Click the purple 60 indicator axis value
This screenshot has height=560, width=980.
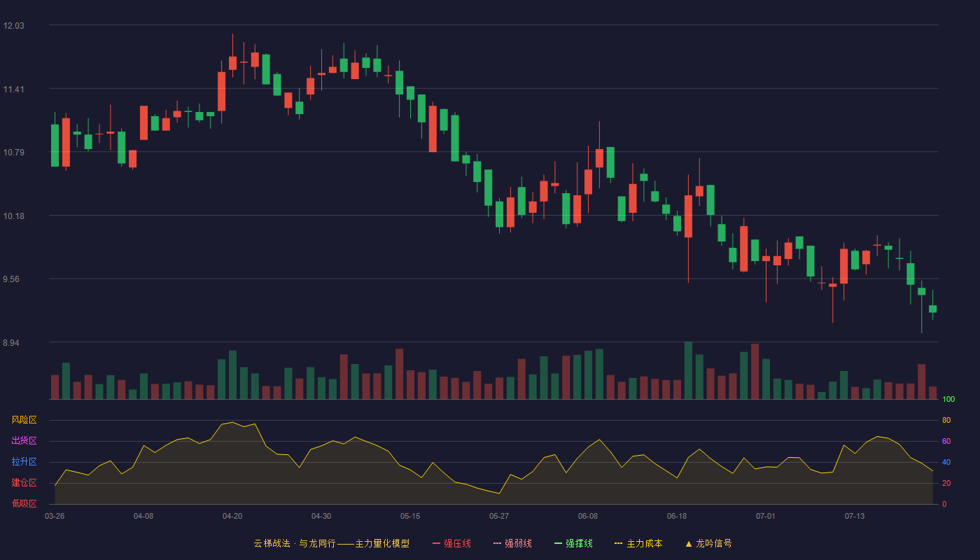[946, 442]
